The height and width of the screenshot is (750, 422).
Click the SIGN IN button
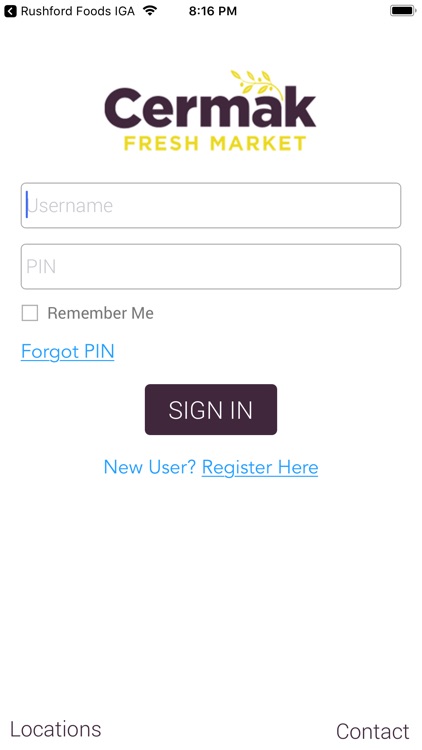coord(211,409)
